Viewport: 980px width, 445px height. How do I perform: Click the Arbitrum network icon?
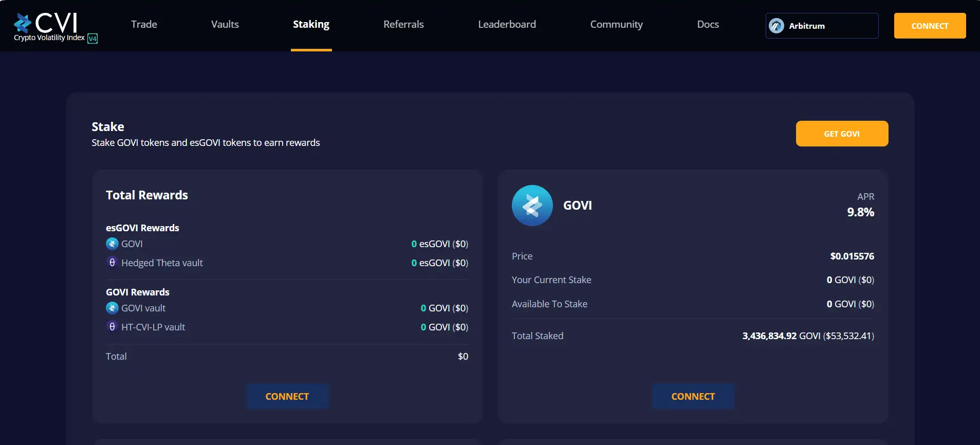coord(776,26)
